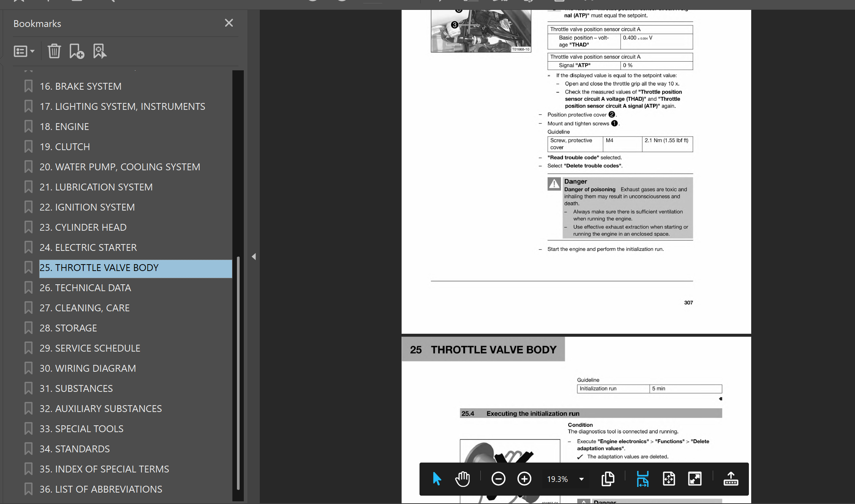Click the '2.1 Nm (1.55 lbf ft)' torque cell
The image size is (855, 504).
[667, 144]
